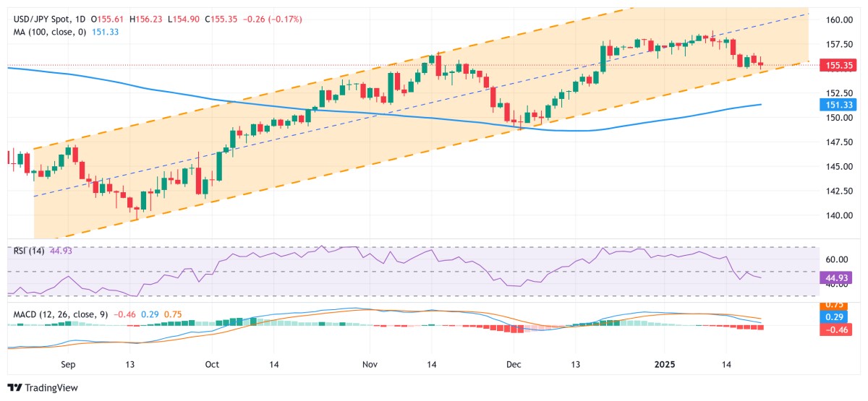Click the Oct label on time axis
This screenshot has width=868, height=401.
pyautogui.click(x=213, y=366)
